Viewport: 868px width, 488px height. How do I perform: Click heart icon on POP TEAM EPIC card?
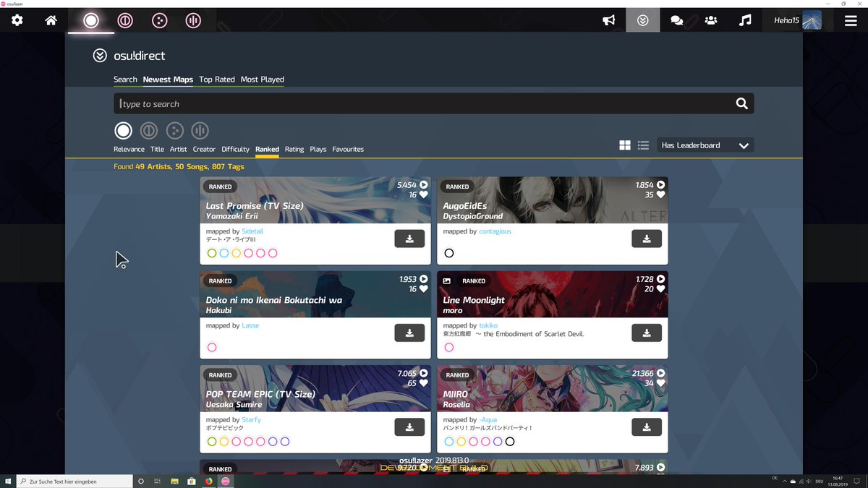click(x=424, y=383)
